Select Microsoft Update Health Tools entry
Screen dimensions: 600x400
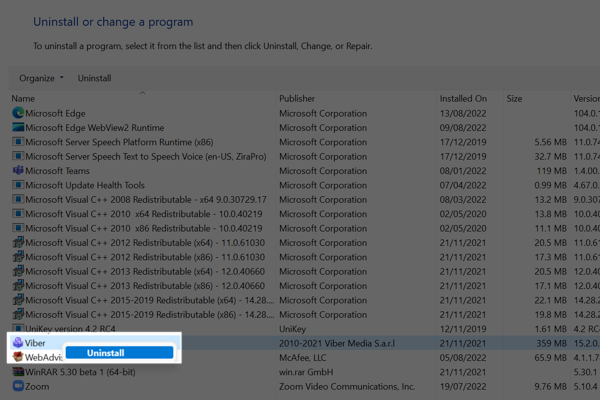pos(85,185)
